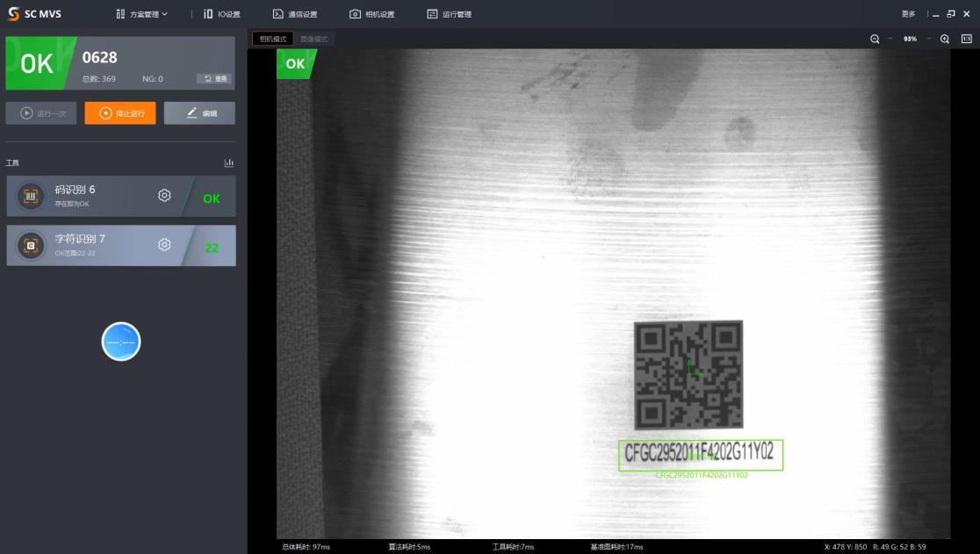Click the statistics bar chart icon

click(229, 162)
